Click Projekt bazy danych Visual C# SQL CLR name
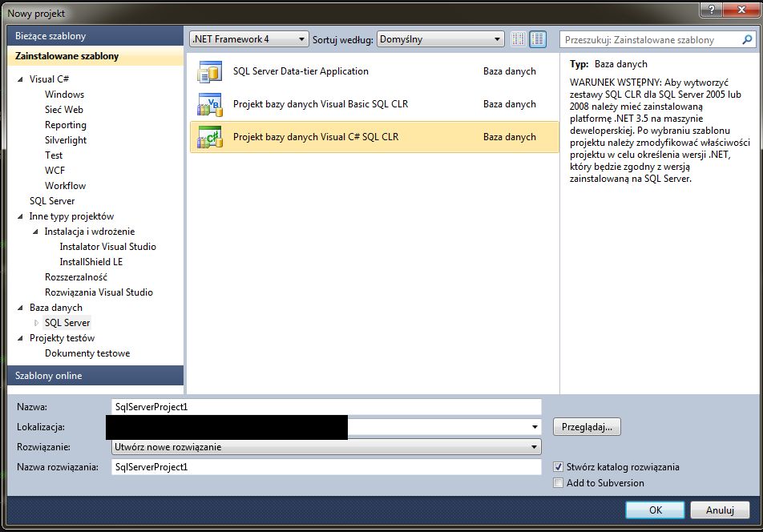The width and height of the screenshot is (763, 532). click(316, 137)
